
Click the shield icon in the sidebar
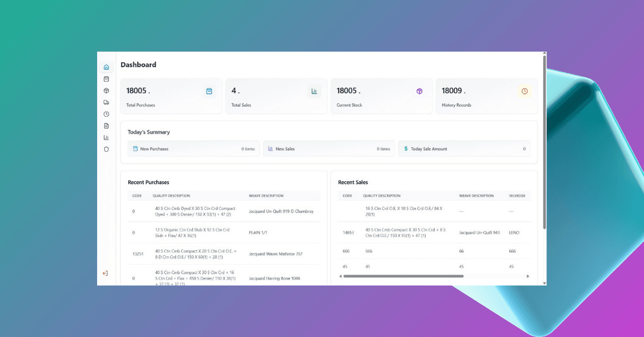pos(106,149)
